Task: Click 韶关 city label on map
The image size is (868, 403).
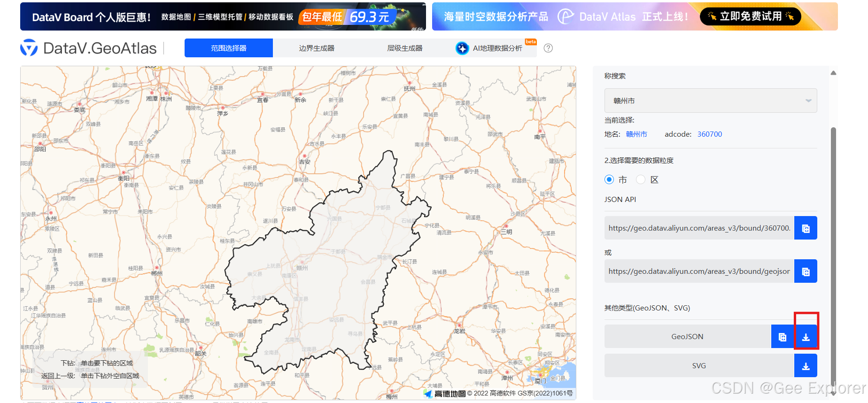Action: pos(201,354)
